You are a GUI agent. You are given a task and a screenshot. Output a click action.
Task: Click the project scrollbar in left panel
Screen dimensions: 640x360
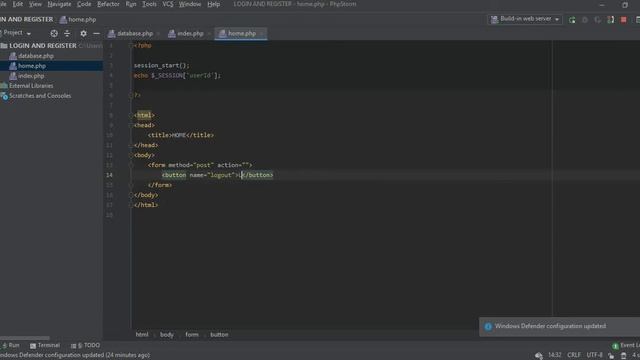[x=25, y=338]
